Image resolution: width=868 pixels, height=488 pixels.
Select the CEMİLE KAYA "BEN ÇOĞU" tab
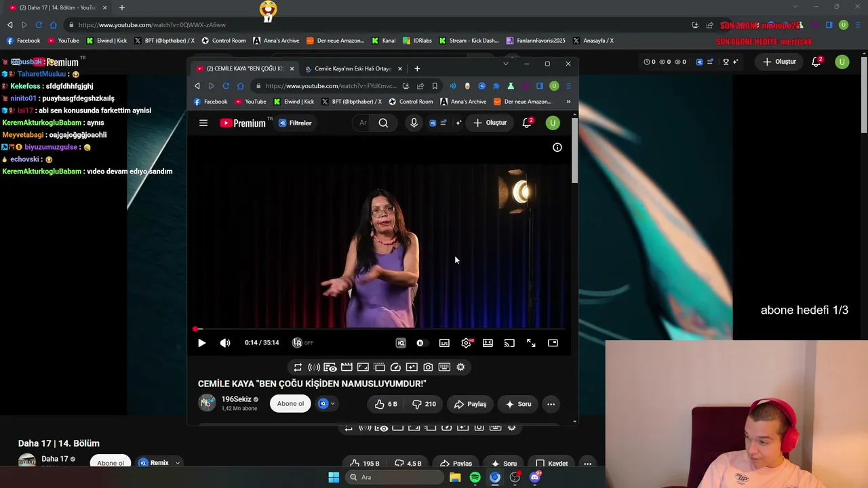tap(244, 68)
